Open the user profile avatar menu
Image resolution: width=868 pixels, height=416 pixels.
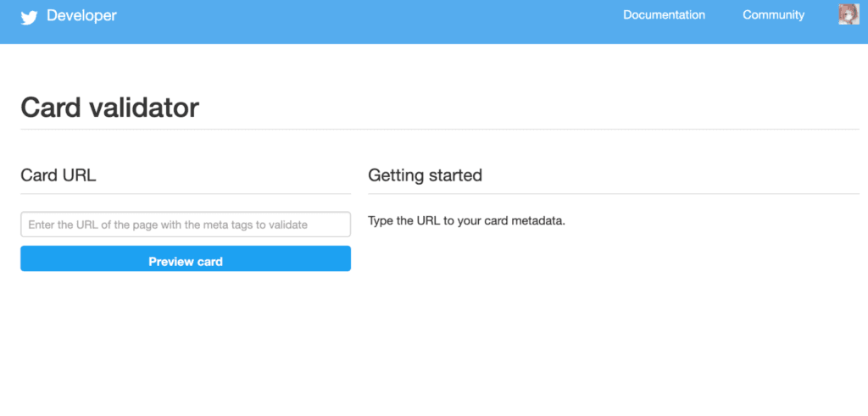[848, 14]
